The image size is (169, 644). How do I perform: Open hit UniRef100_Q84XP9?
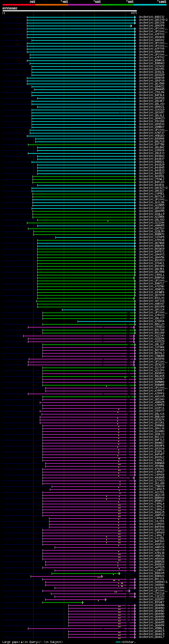[x=152, y=26]
